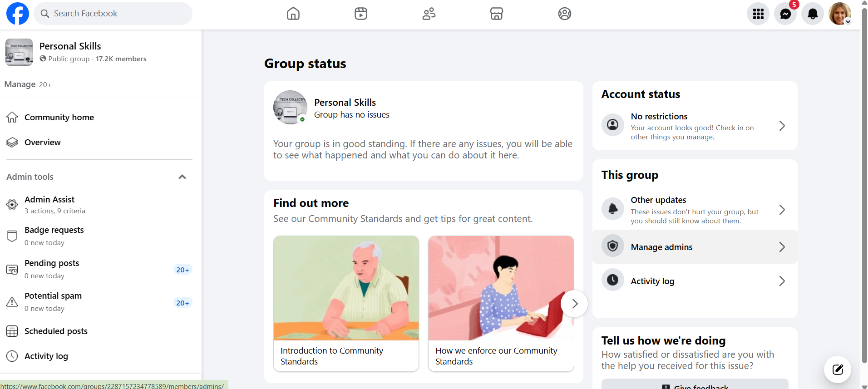Open the apps grid menu icon
Screen dimensions: 868x389
point(758,14)
